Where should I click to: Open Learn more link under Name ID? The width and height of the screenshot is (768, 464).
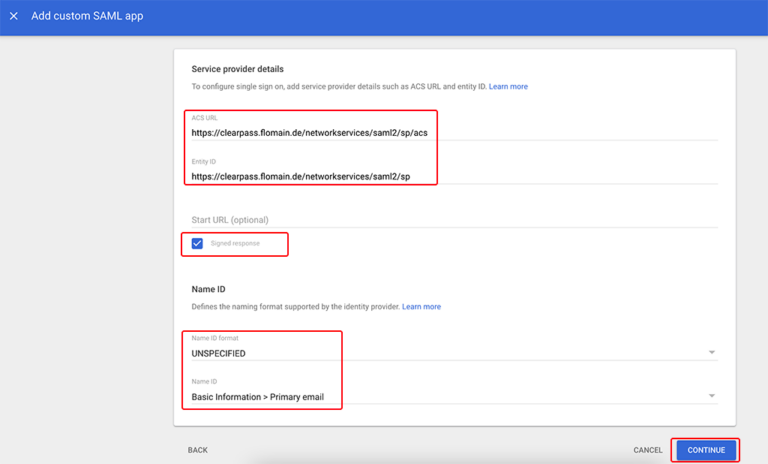click(421, 307)
